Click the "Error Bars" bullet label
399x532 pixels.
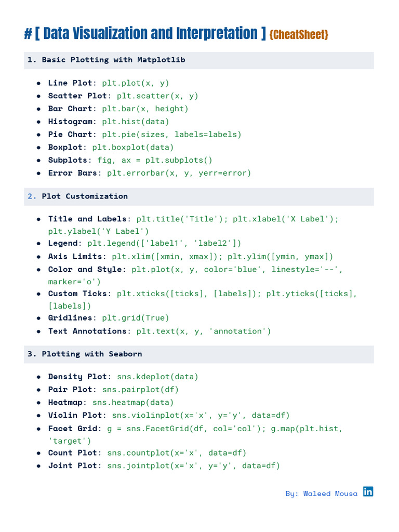73,173
